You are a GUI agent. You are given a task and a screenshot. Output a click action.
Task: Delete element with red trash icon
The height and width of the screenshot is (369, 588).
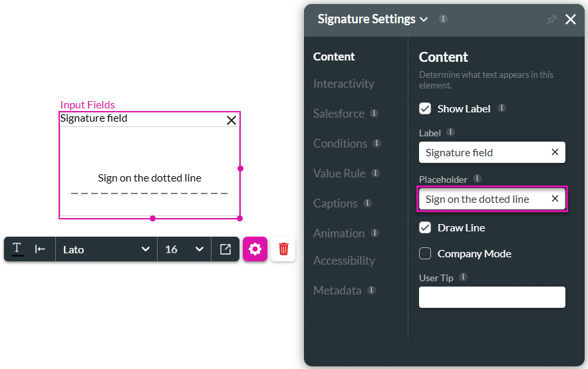[x=283, y=249]
